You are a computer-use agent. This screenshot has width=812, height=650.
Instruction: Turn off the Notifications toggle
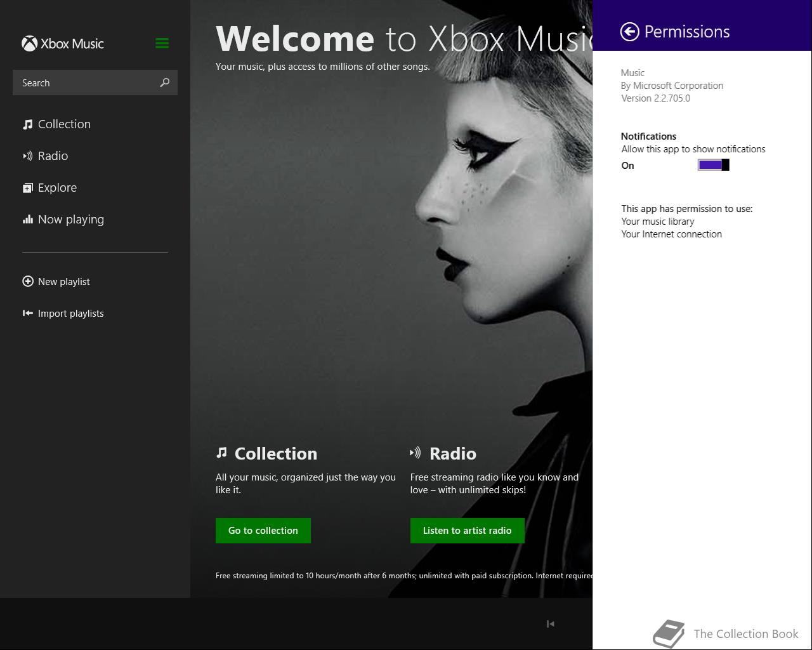(x=714, y=165)
